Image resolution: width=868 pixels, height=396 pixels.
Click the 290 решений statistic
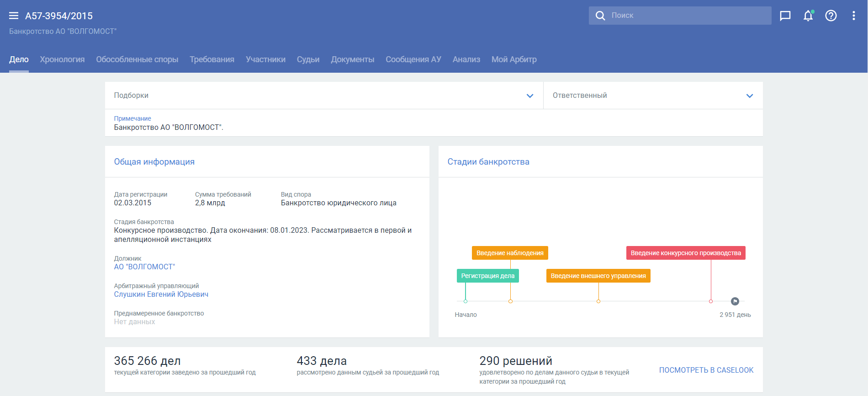(516, 361)
